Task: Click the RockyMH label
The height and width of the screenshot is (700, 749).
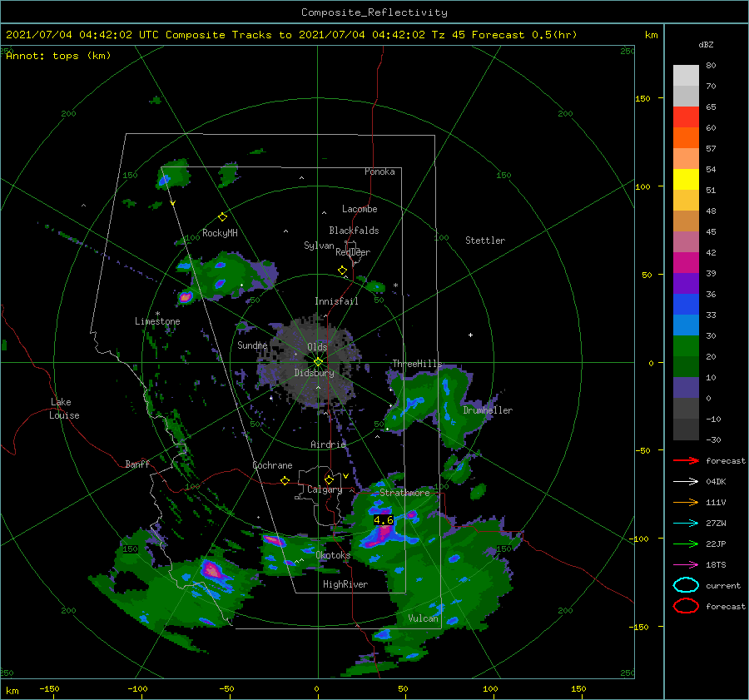Action: click(220, 233)
